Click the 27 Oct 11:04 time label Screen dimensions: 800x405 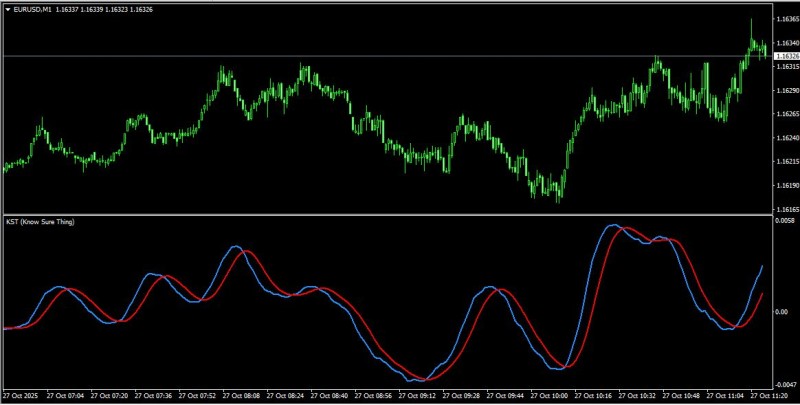[725, 396]
